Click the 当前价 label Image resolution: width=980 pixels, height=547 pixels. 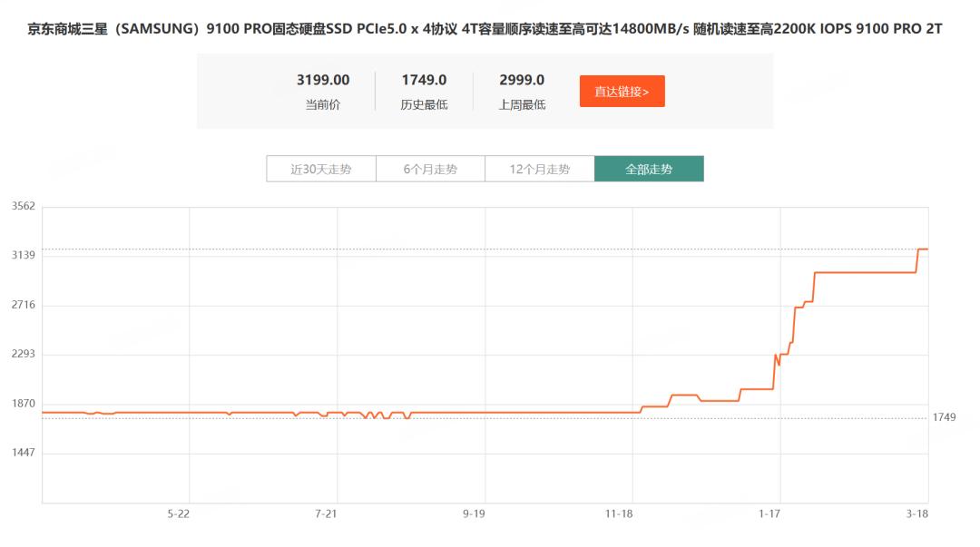point(323,104)
